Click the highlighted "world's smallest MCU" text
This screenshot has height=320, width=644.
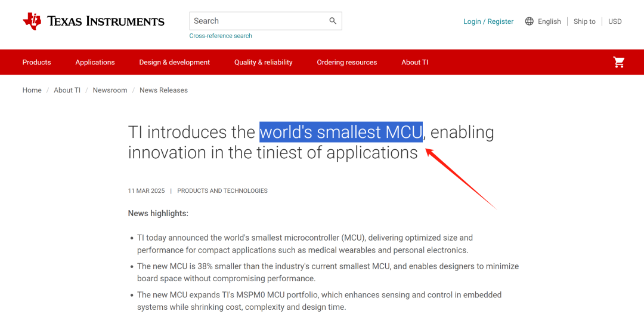341,132
